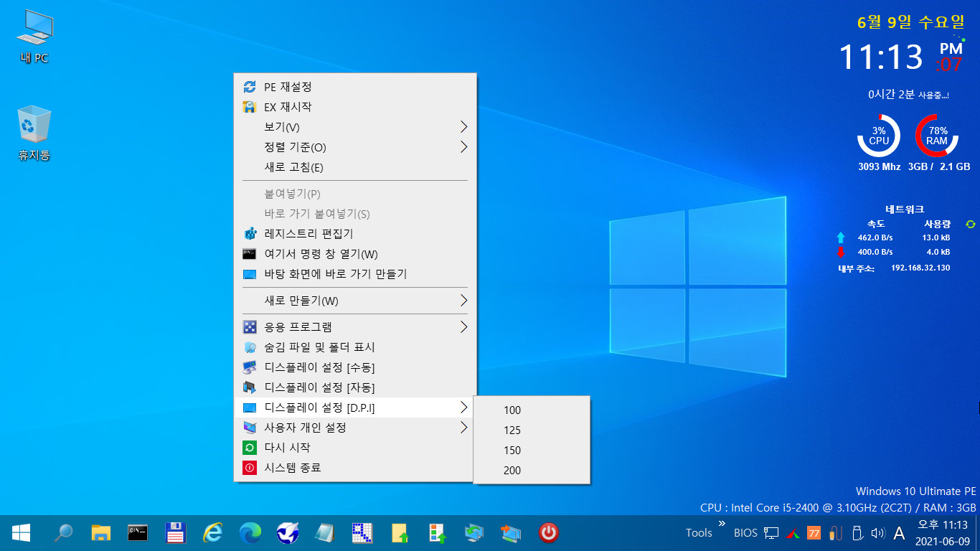Set DPI to 150 in submenu

[532, 451]
